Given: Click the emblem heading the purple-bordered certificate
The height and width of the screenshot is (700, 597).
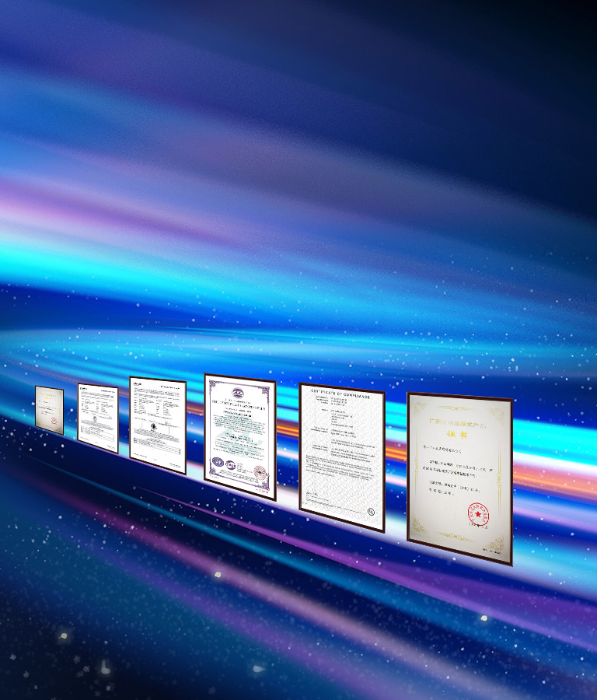Looking at the screenshot, I should pos(238,394).
